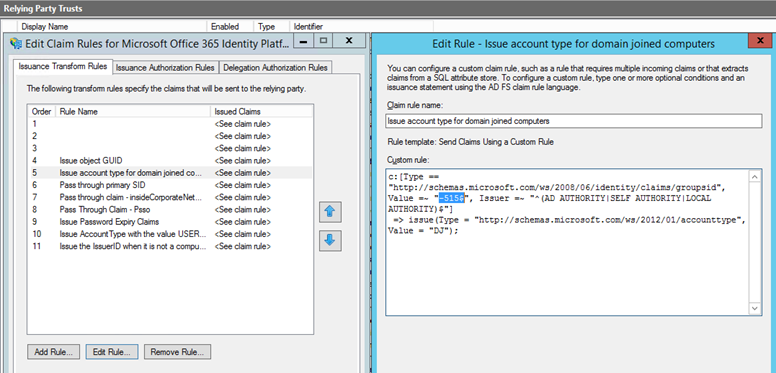Select Issuance Transform Rules tab
Screen dimensions: 776x373
pyautogui.click(x=62, y=66)
